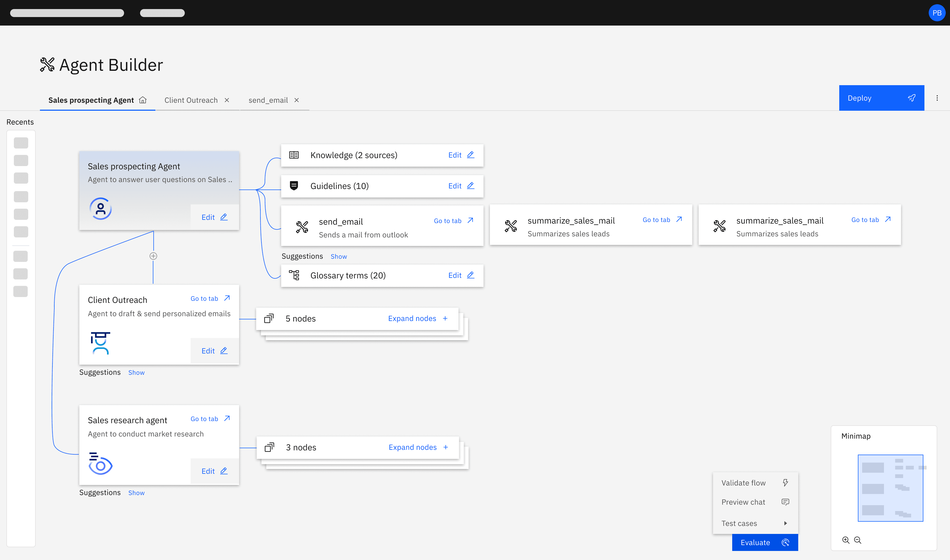Click the send_email wrench tools icon
950x560 pixels.
302,227
